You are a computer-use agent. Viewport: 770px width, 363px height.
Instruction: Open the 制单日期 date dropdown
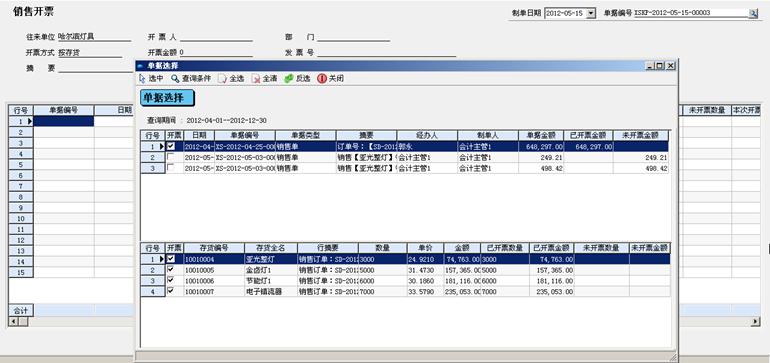(591, 13)
